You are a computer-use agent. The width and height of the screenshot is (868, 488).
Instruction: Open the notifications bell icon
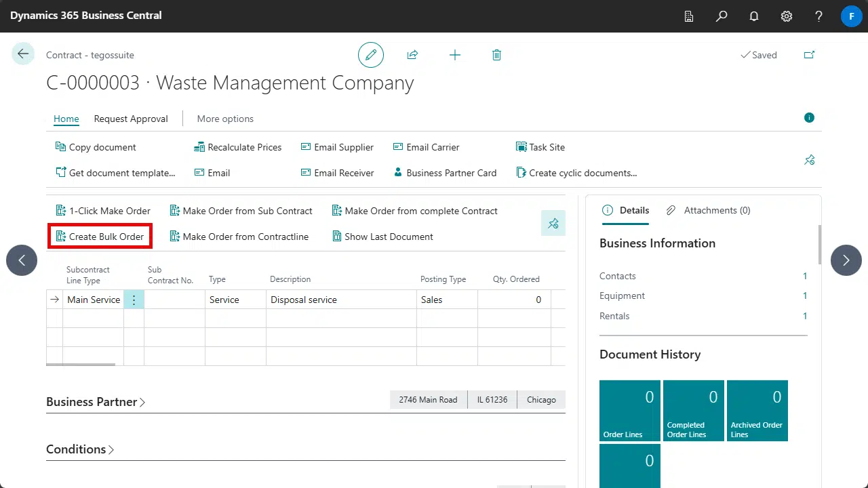pos(754,16)
